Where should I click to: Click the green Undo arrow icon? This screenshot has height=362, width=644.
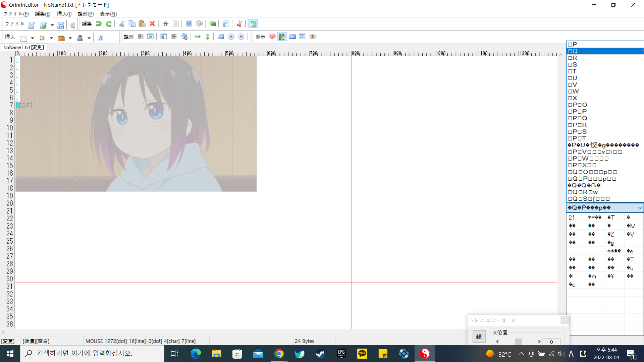tap(99, 24)
